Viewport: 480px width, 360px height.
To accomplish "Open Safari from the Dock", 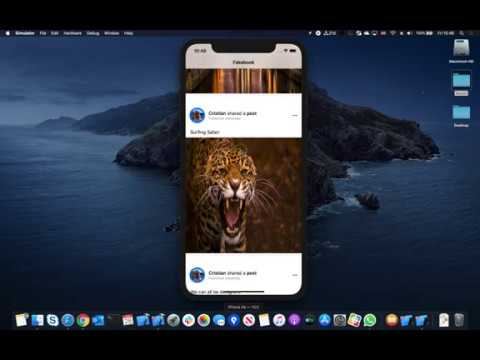I will click(x=68, y=320).
